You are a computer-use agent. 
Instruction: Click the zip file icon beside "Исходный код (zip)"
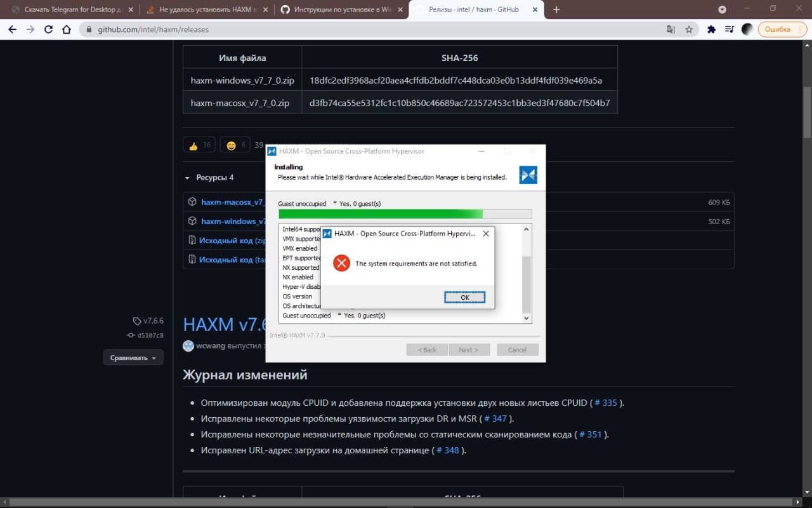pyautogui.click(x=192, y=241)
